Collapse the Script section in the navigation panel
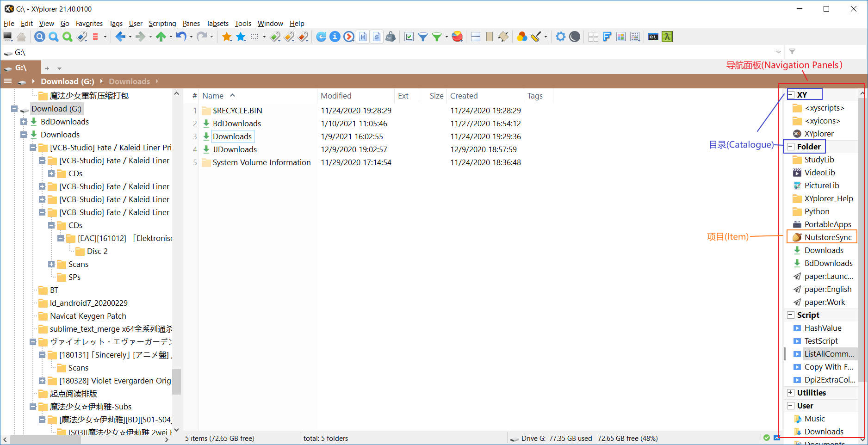Viewport: 868px width, 445px height. (791, 315)
